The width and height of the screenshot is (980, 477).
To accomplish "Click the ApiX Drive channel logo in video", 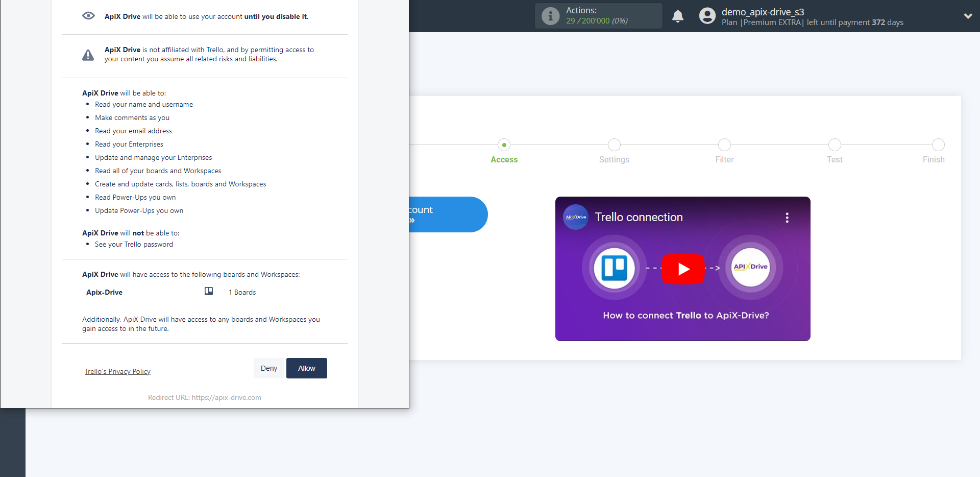I will click(576, 217).
